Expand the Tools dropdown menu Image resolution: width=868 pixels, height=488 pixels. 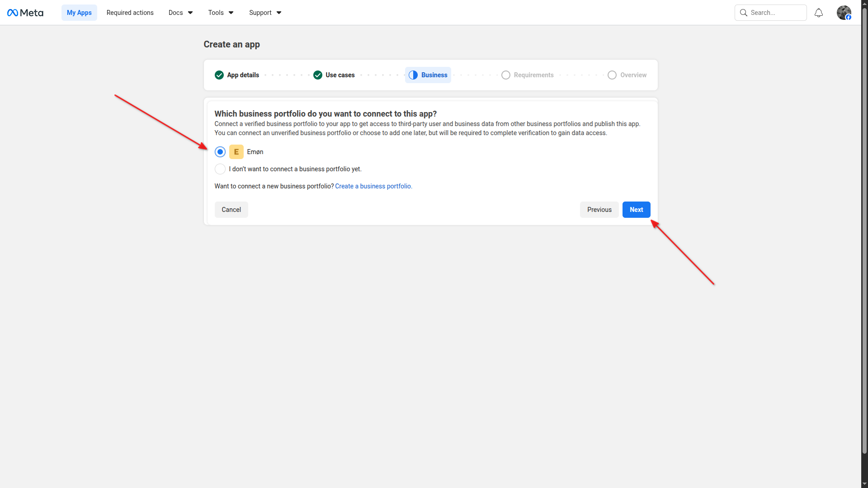pos(221,13)
